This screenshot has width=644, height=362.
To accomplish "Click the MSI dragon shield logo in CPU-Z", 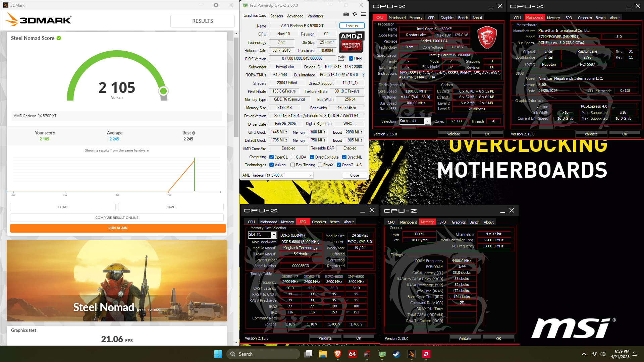I will click(x=487, y=38).
